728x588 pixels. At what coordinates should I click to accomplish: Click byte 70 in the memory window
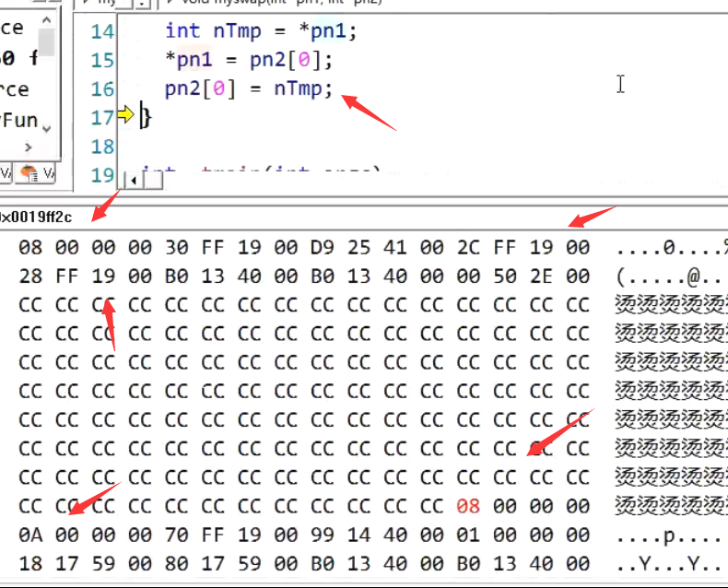click(x=176, y=535)
